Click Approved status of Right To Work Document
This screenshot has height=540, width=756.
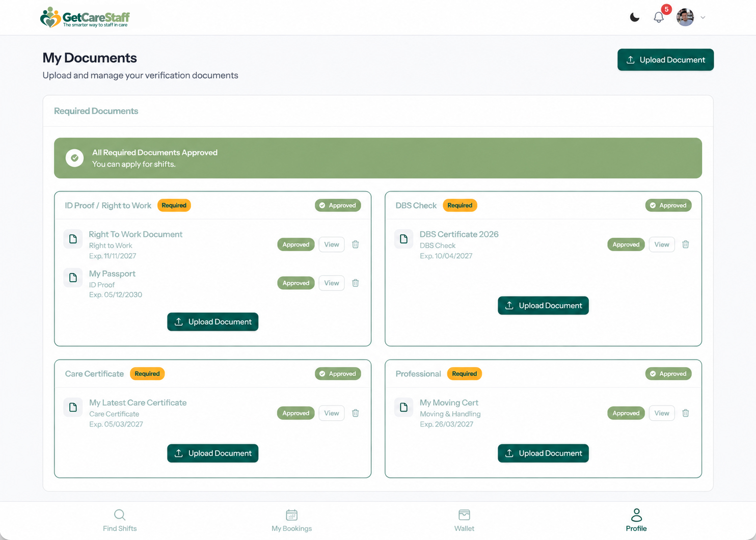point(296,245)
